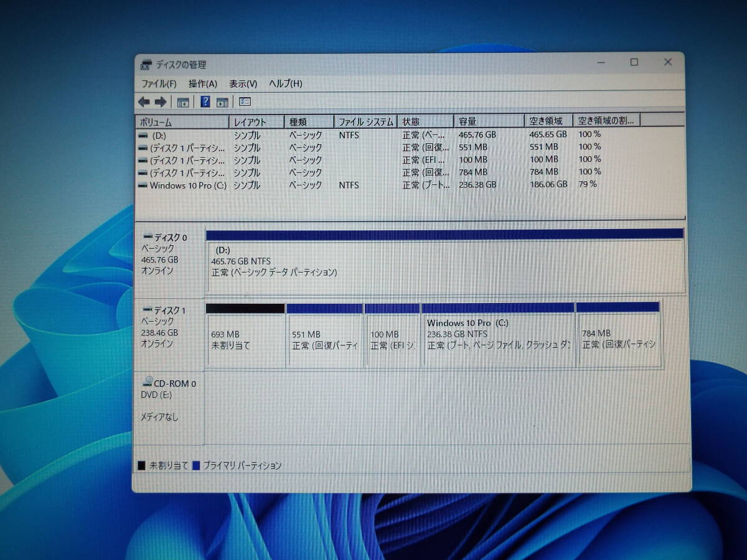Open the 表示(V) menu
This screenshot has height=560, width=747.
(243, 84)
